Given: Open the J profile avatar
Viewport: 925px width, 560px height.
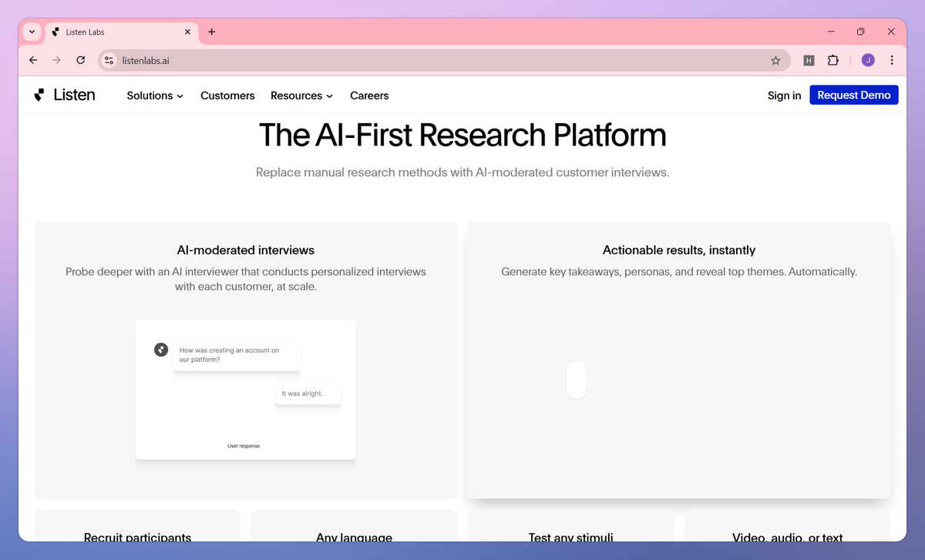Looking at the screenshot, I should (868, 60).
